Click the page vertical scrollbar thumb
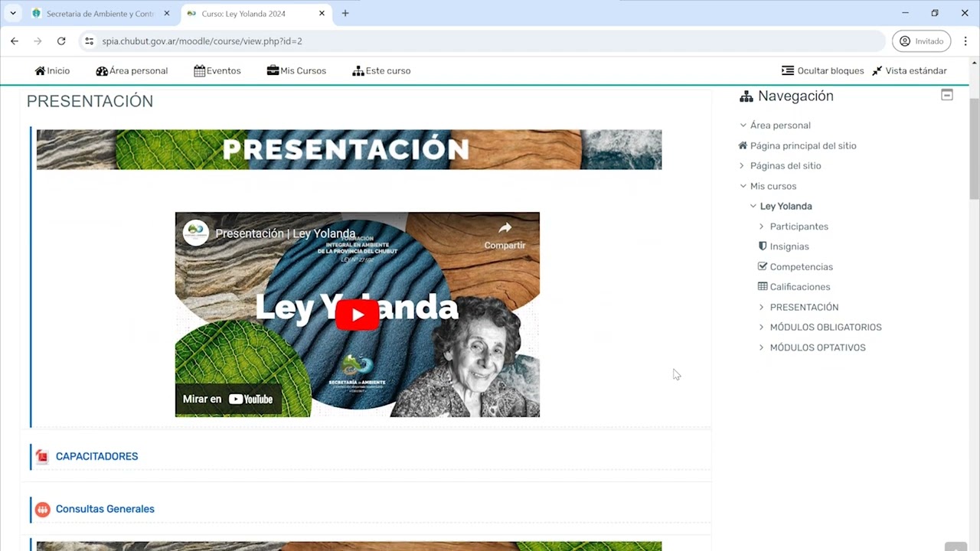980x551 pixels. [974, 149]
